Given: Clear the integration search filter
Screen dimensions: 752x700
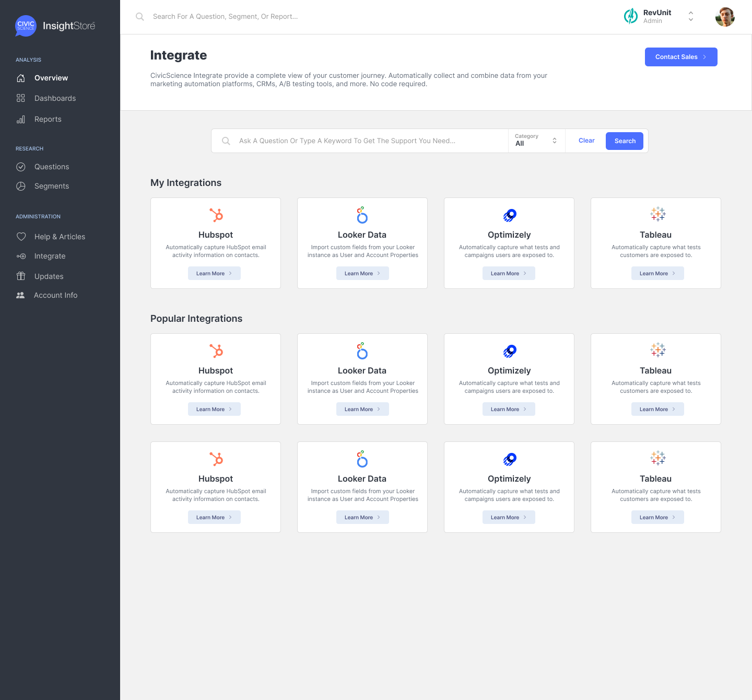Looking at the screenshot, I should click(x=586, y=141).
